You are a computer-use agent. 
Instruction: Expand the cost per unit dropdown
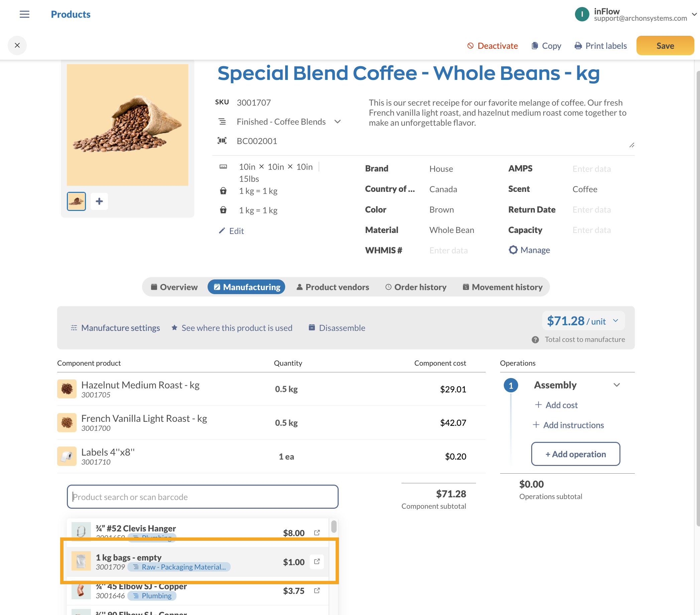coord(615,321)
